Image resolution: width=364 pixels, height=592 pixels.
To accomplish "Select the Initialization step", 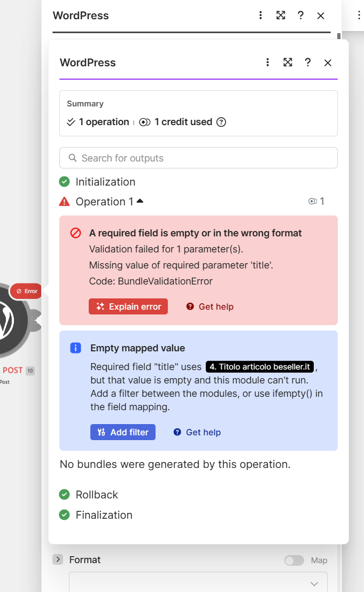I will coord(105,182).
